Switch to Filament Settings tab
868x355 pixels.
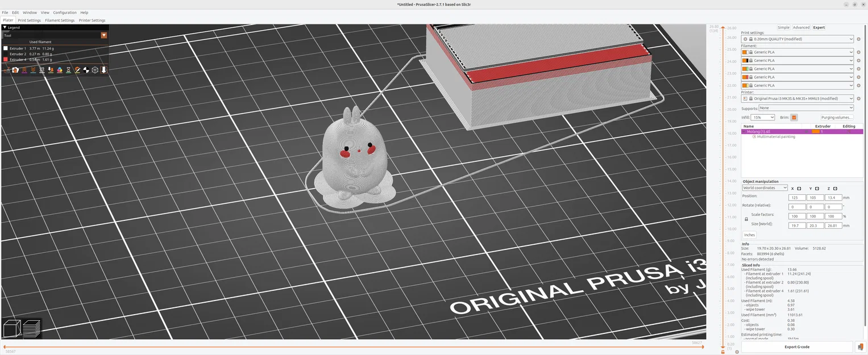(x=60, y=20)
